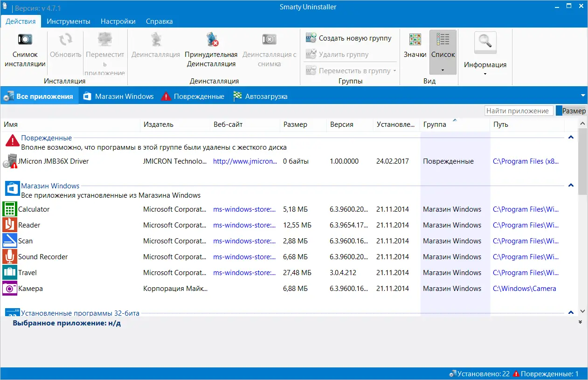Image resolution: width=588 pixels, height=380 pixels.
Task: Click the Принудительная Деинсталляция icon
Action: tap(212, 40)
